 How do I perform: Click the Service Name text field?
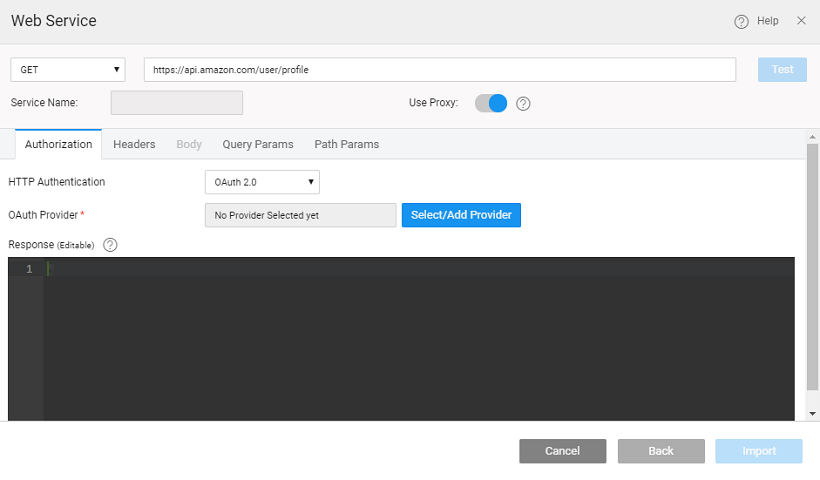click(176, 103)
